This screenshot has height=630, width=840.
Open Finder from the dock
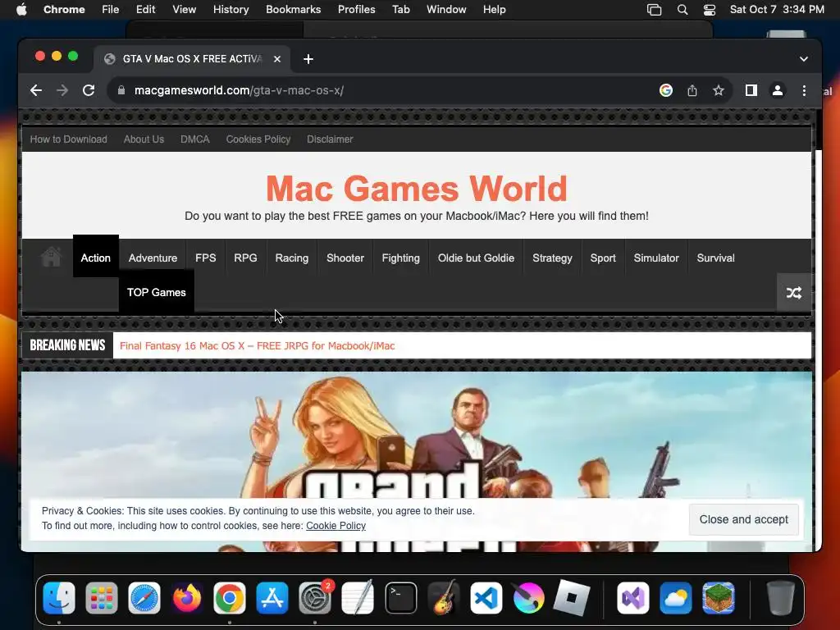point(59,598)
